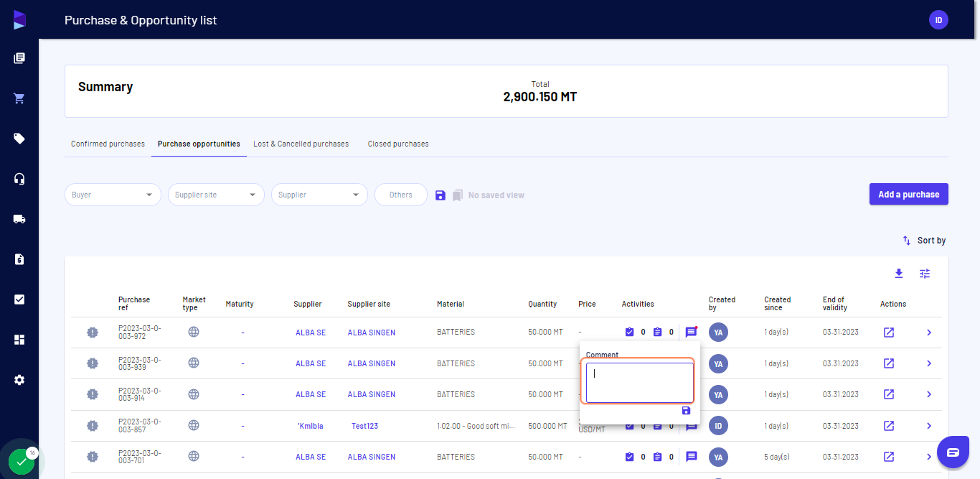The image size is (980, 479).
Task: Open the settings gear sidebar icon
Action: 19,380
